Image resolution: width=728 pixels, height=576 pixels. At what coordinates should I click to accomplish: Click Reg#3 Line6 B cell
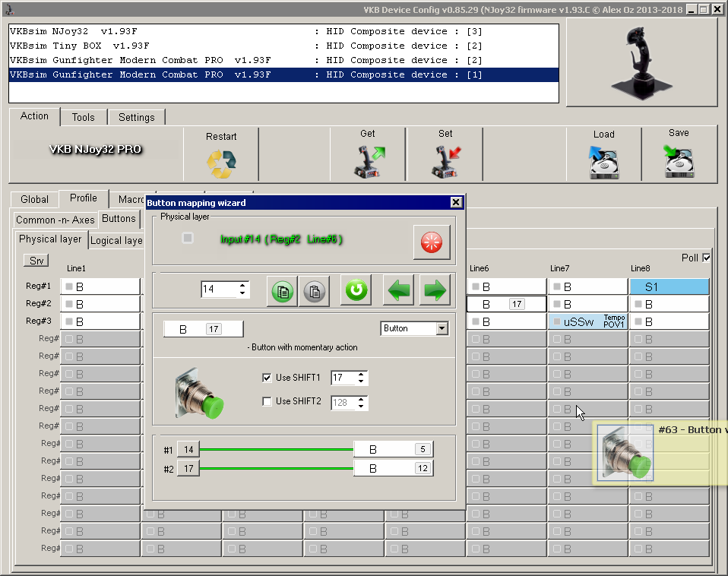tap(507, 321)
